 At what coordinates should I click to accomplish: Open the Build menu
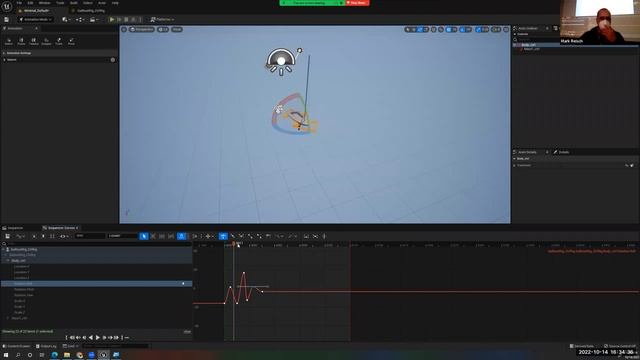point(73,3)
